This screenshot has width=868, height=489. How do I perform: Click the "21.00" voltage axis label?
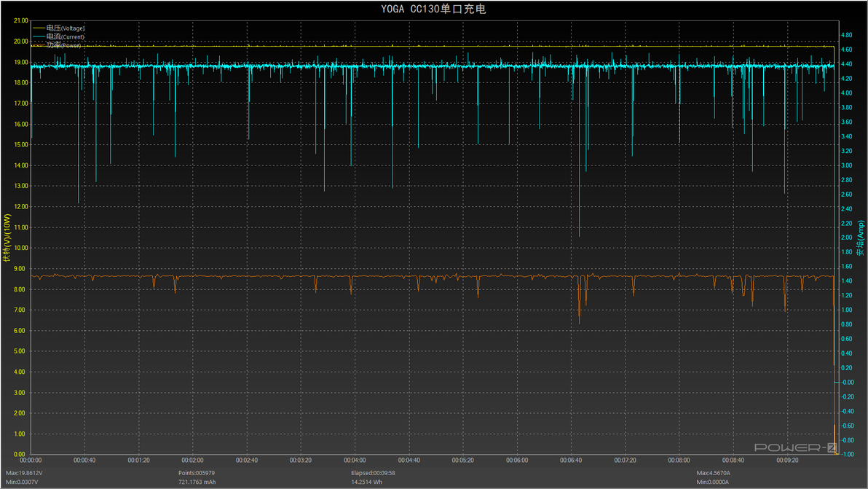[x=21, y=20]
